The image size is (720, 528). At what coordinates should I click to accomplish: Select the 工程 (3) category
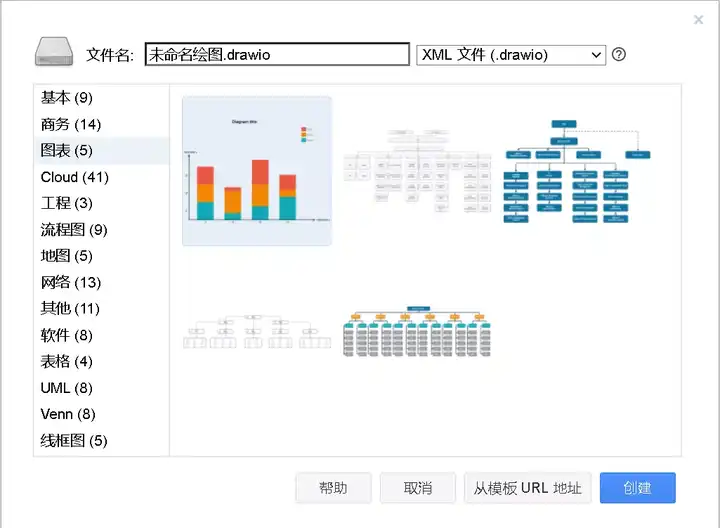(101, 203)
